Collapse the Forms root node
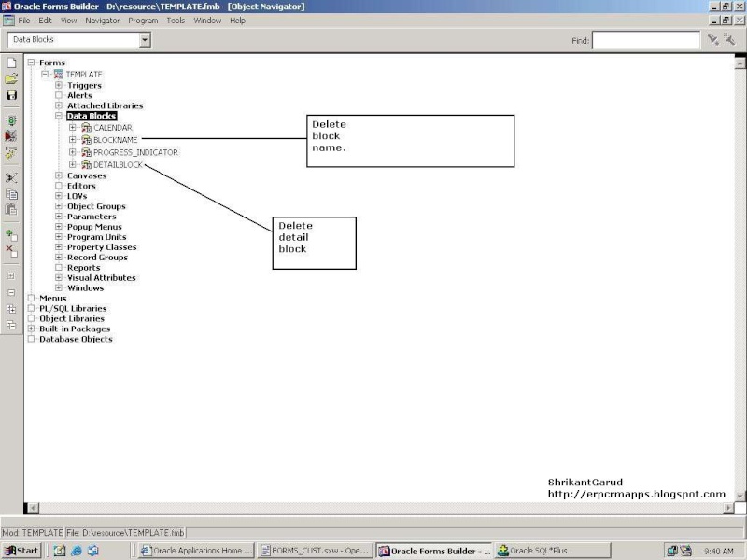The image size is (747, 560). (x=32, y=63)
